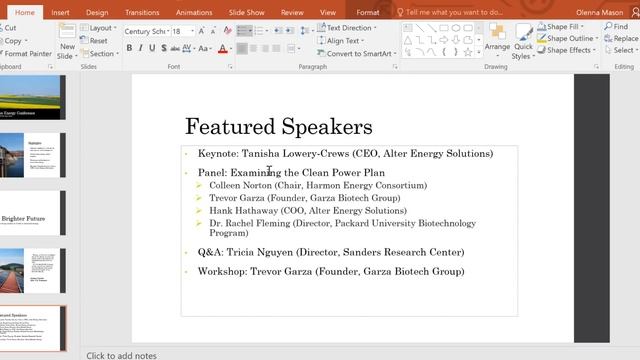
Task: Toggle bold formatting
Action: coord(129,48)
